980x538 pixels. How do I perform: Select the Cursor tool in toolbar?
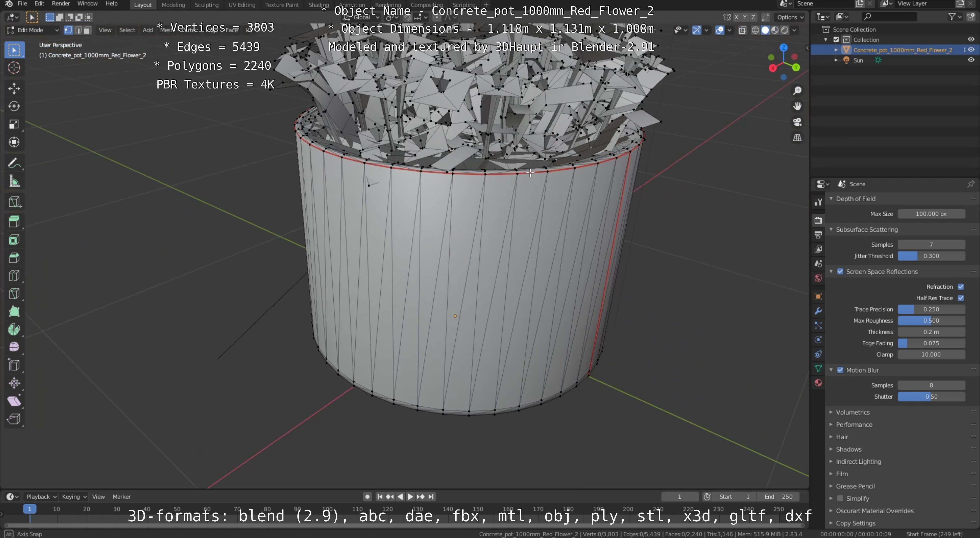pyautogui.click(x=14, y=68)
